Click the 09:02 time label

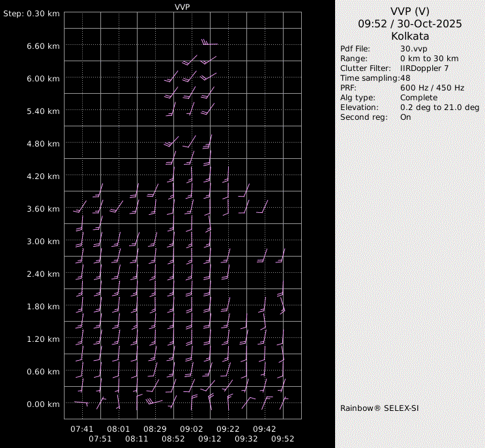tap(192, 429)
